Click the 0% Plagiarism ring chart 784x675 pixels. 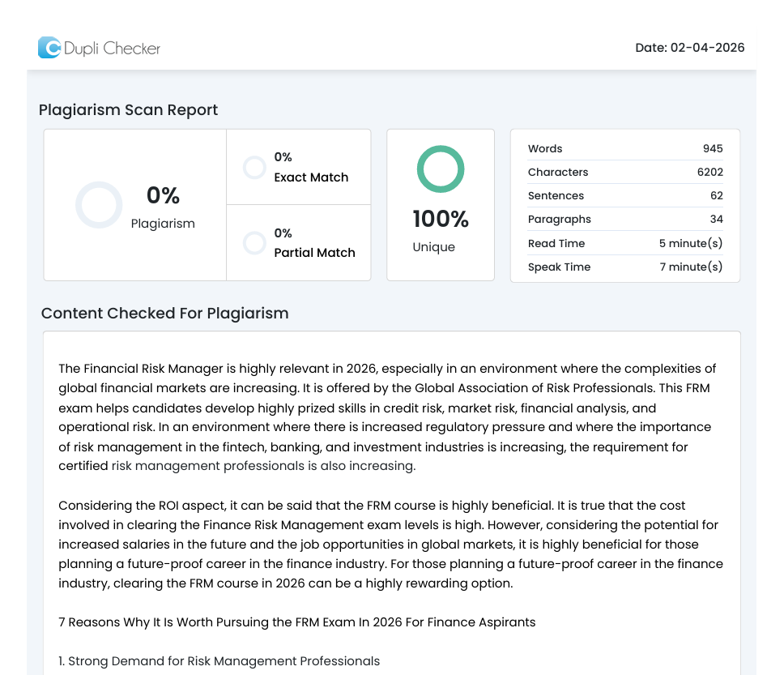pyautogui.click(x=99, y=205)
